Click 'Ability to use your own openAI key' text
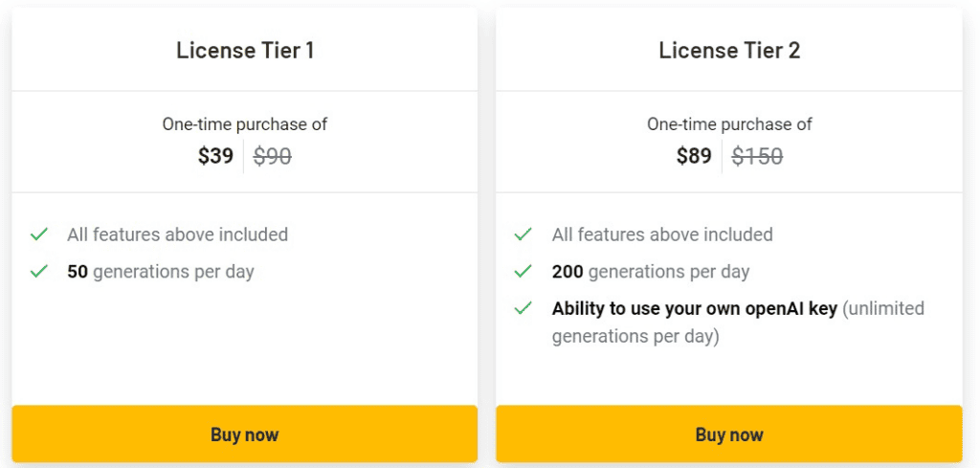The width and height of the screenshot is (980, 468). point(695,309)
